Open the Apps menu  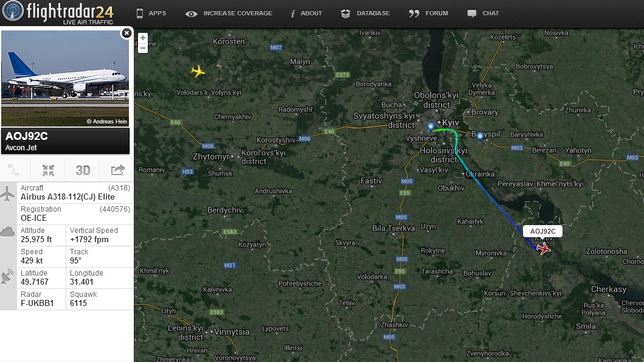point(151,13)
